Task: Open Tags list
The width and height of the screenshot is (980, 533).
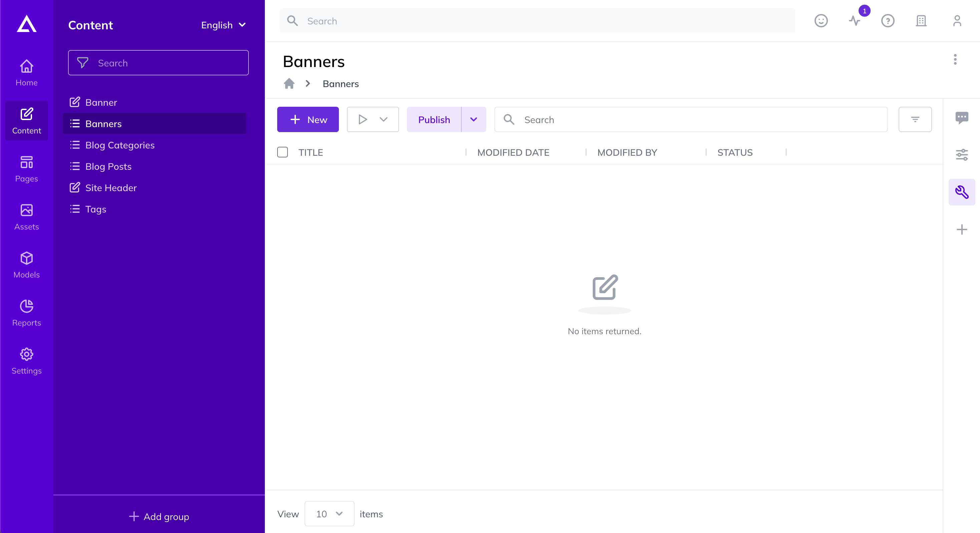Action: [x=154, y=209]
